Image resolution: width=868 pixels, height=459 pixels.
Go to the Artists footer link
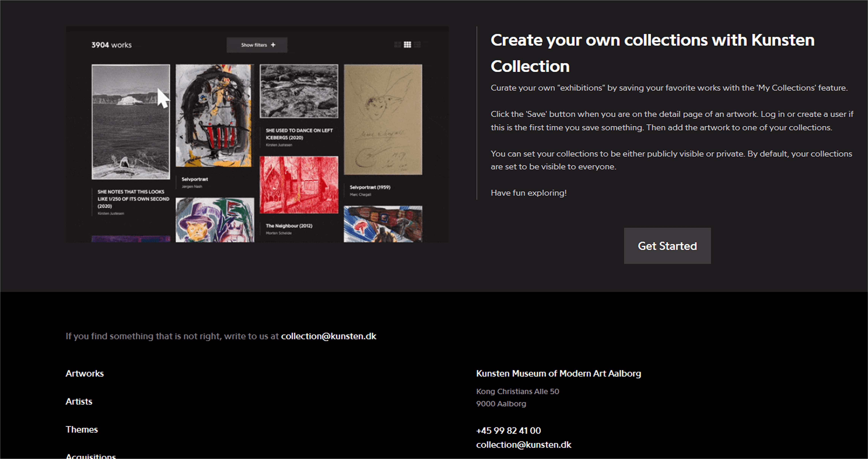pyautogui.click(x=79, y=401)
